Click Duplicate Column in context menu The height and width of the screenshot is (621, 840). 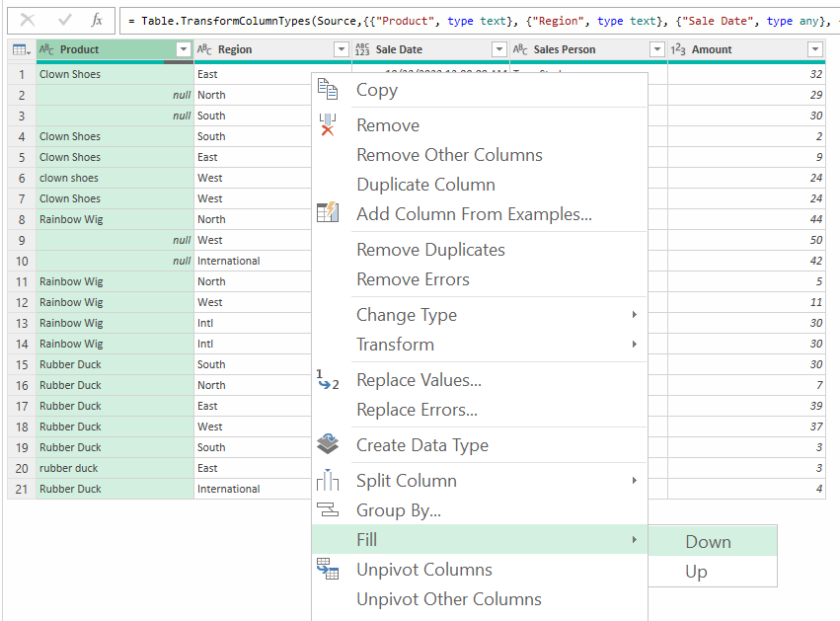point(425,185)
